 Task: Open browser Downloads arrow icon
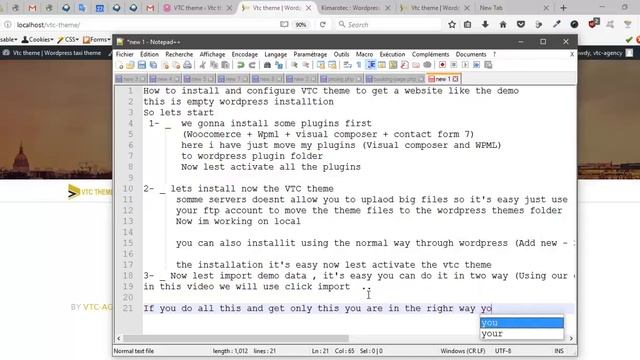pyautogui.click(x=485, y=24)
